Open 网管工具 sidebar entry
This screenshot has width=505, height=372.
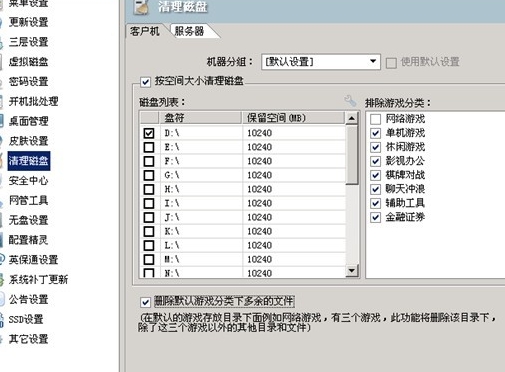click(x=28, y=200)
